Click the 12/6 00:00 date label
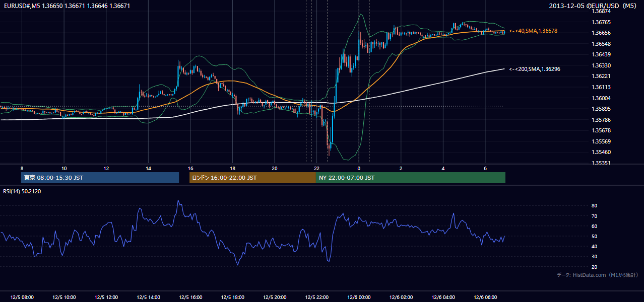 point(359,297)
